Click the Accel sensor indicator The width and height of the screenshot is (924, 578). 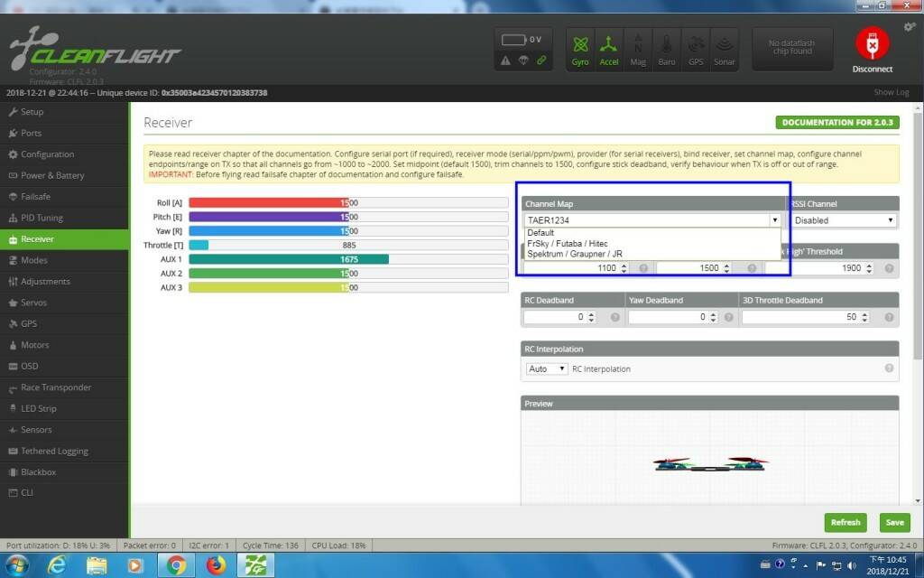pyautogui.click(x=609, y=51)
